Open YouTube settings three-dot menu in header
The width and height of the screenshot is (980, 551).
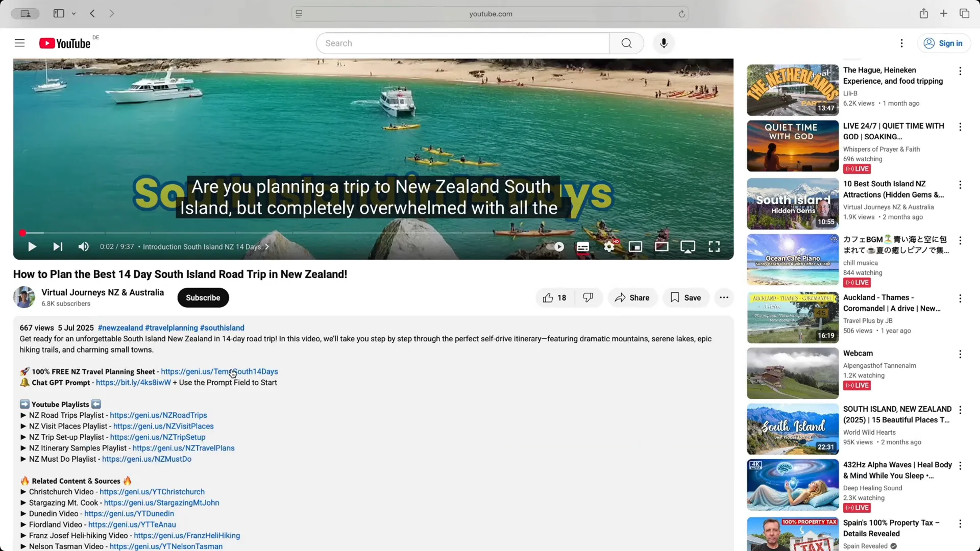pyautogui.click(x=901, y=43)
